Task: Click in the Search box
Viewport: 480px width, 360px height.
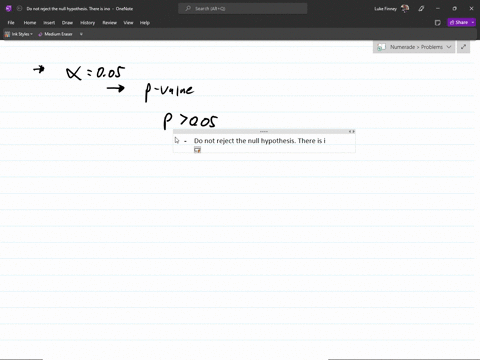Action: [x=243, y=9]
